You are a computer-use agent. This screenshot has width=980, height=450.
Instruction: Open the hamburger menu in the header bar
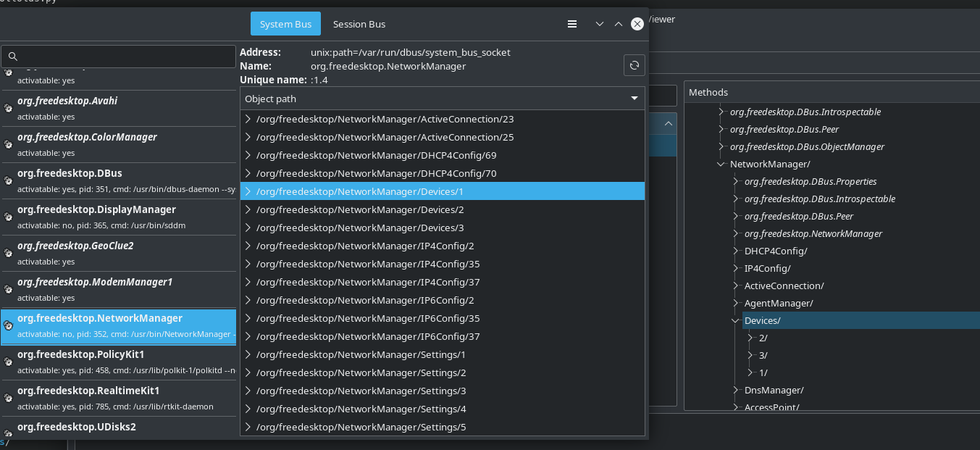[x=572, y=24]
